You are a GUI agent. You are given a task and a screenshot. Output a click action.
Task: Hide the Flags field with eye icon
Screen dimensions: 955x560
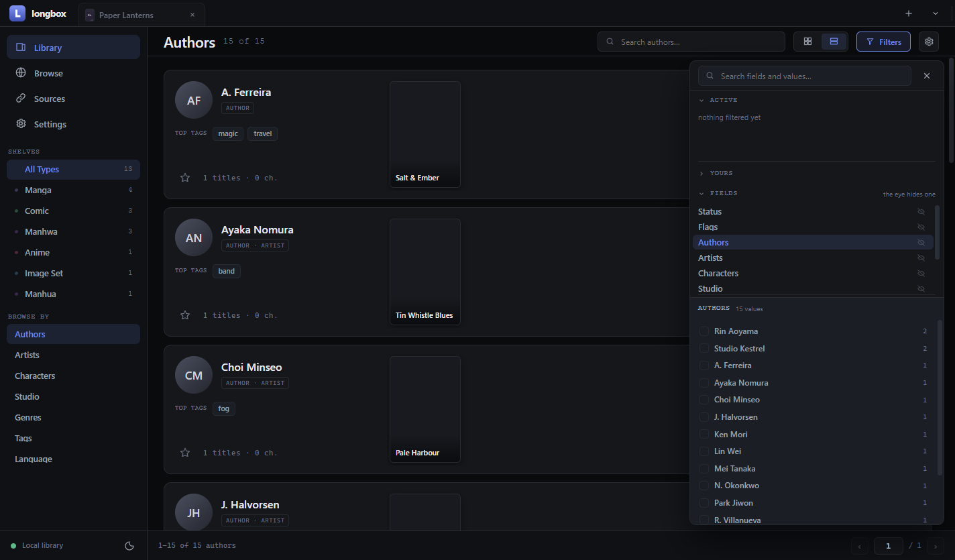pos(921,227)
